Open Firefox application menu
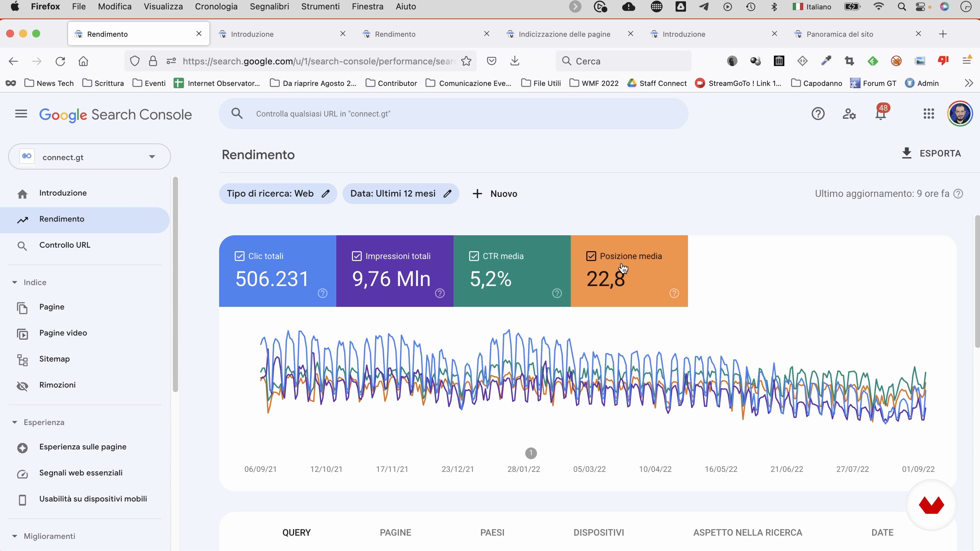The image size is (980, 551). pos(967,60)
